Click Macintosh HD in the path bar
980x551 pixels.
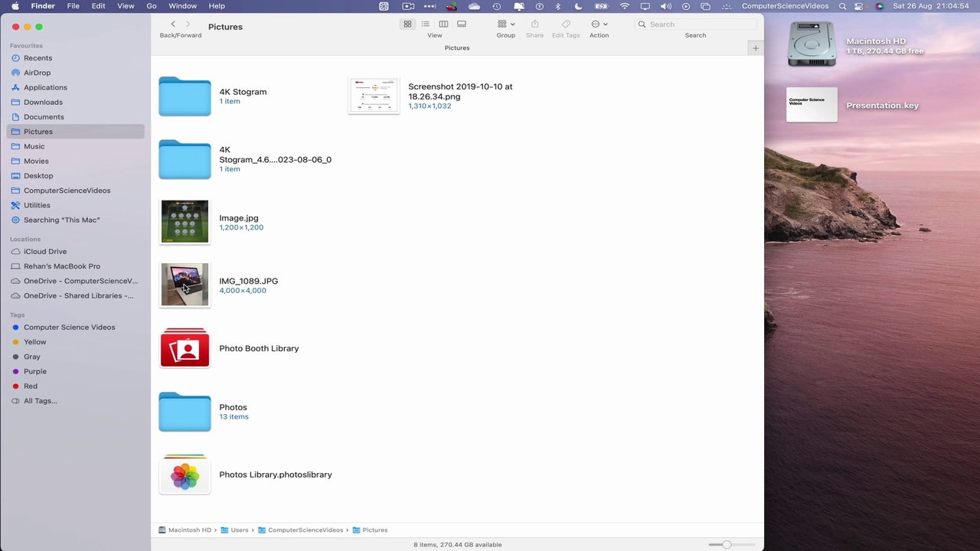point(185,530)
